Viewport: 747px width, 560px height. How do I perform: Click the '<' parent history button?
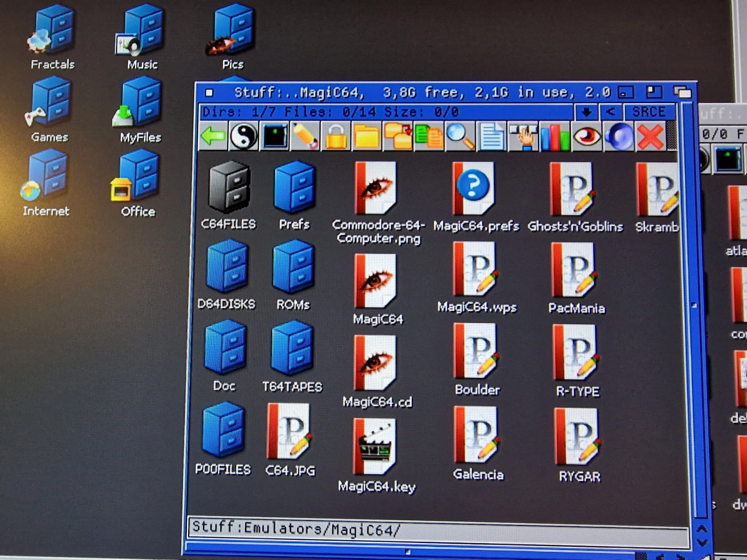point(610,112)
